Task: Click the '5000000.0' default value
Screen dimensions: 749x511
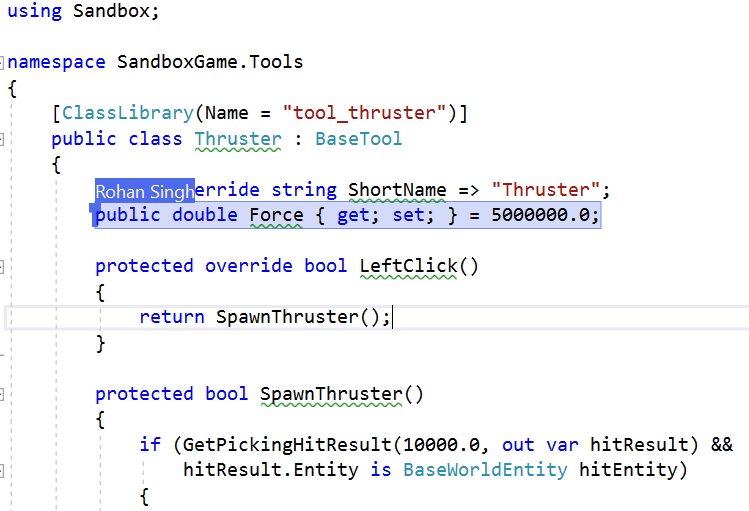Action: pyautogui.click(x=541, y=215)
